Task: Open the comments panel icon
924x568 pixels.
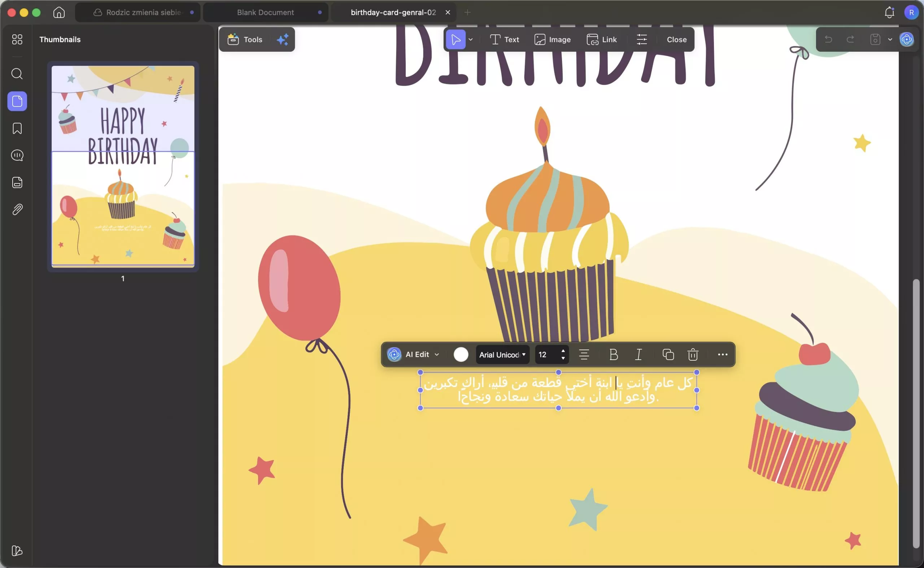Action: [17, 155]
